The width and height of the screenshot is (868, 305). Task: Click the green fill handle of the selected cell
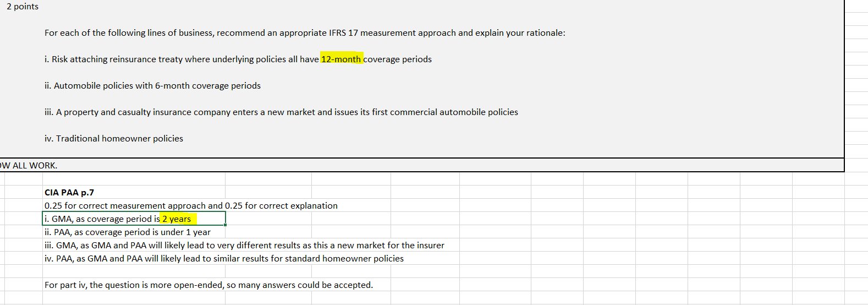226,225
